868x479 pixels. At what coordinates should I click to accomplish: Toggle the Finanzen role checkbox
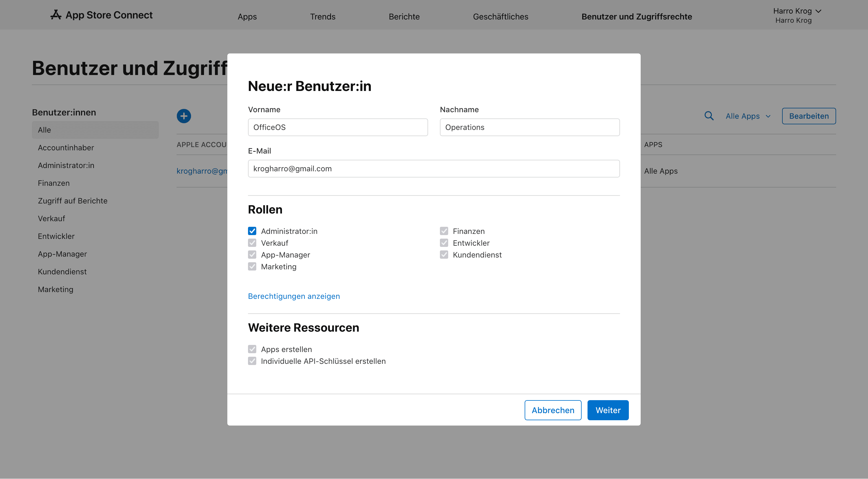[444, 231]
